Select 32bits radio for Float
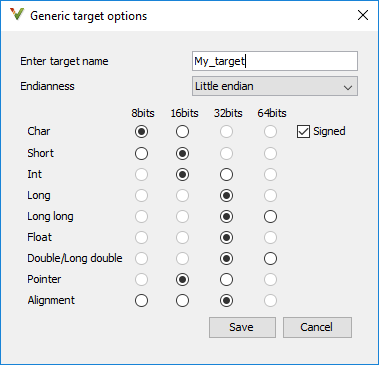This screenshot has height=365, width=379. [x=226, y=238]
